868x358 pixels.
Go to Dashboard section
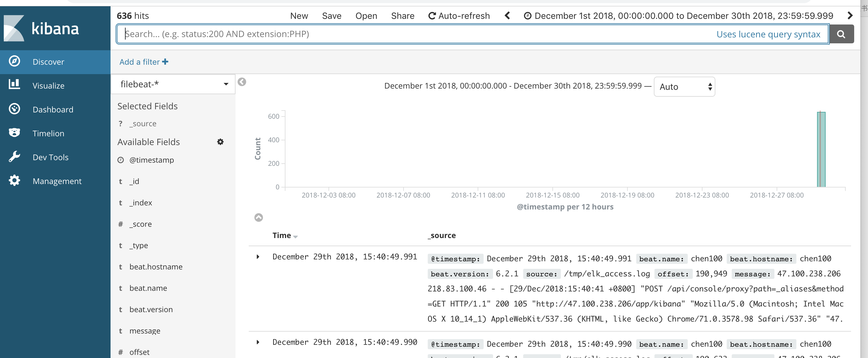[x=52, y=110]
